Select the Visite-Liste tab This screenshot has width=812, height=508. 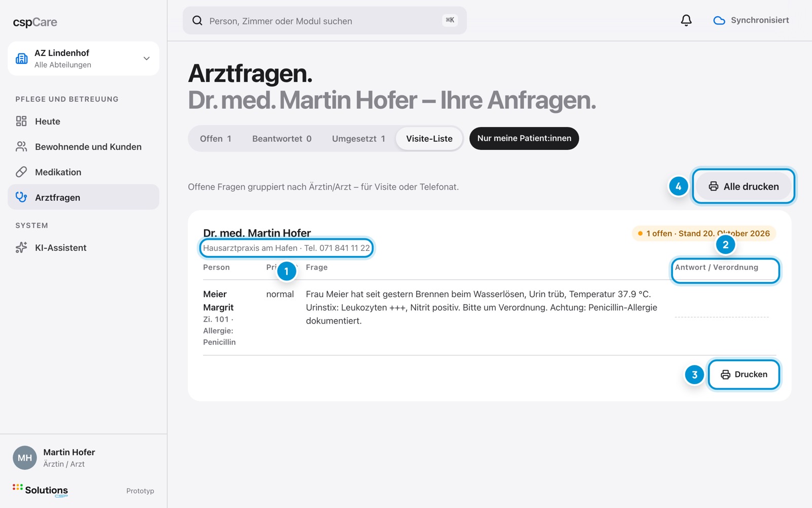[429, 139]
